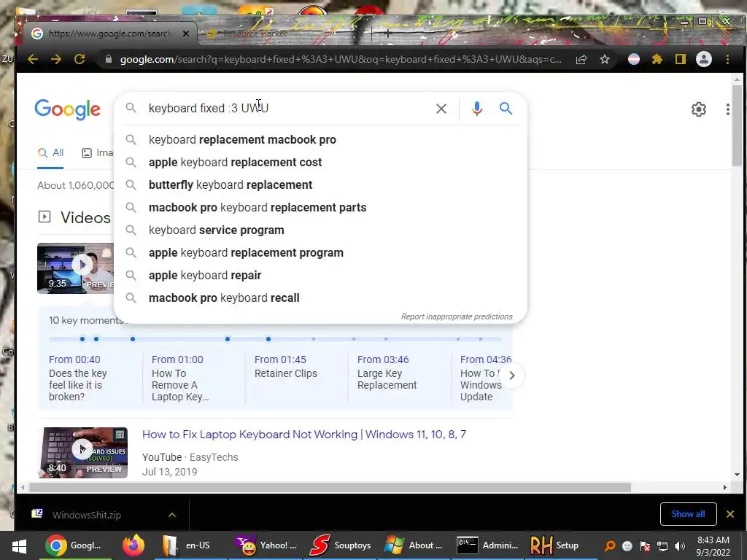Click the Google logo
Screen dimensions: 747x560
tap(67, 109)
